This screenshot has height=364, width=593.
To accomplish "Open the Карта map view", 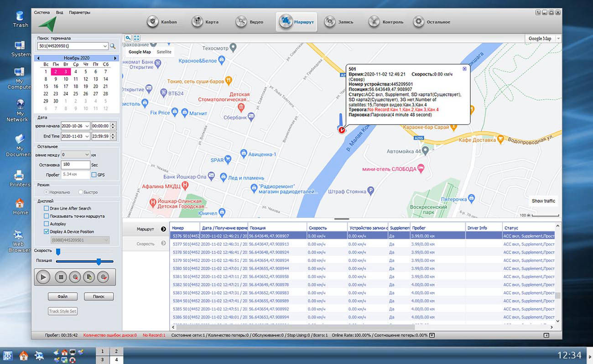I will coord(206,22).
